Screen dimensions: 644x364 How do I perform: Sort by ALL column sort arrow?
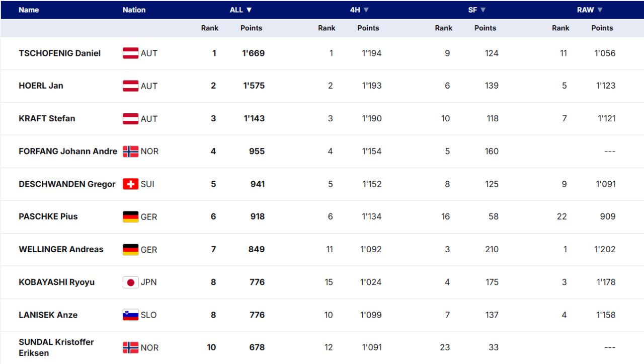pos(249,10)
